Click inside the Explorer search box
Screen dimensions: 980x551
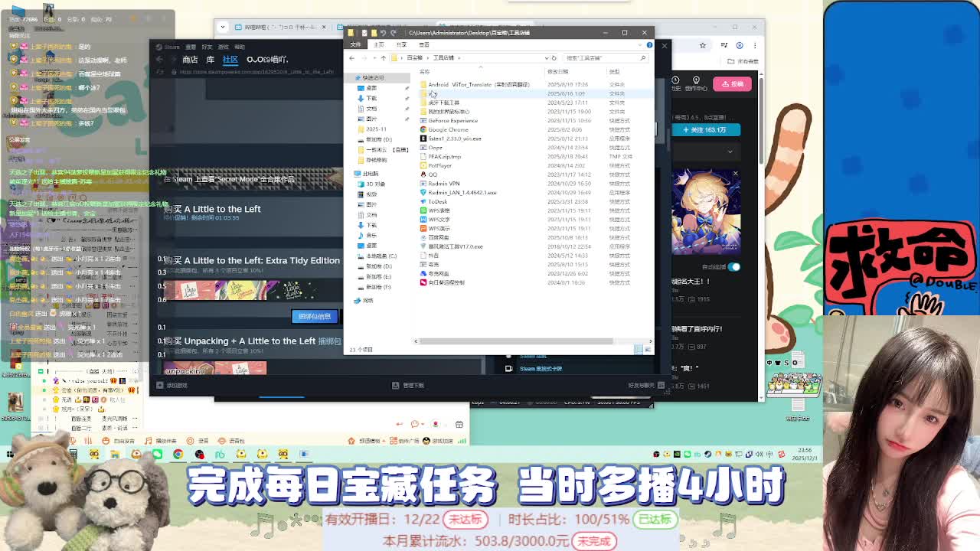click(x=602, y=58)
